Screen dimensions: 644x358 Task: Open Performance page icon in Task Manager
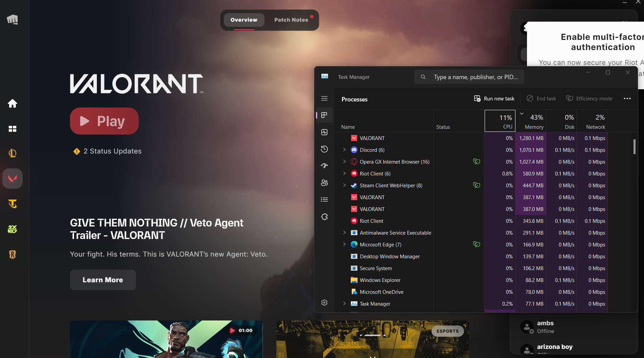click(x=324, y=132)
